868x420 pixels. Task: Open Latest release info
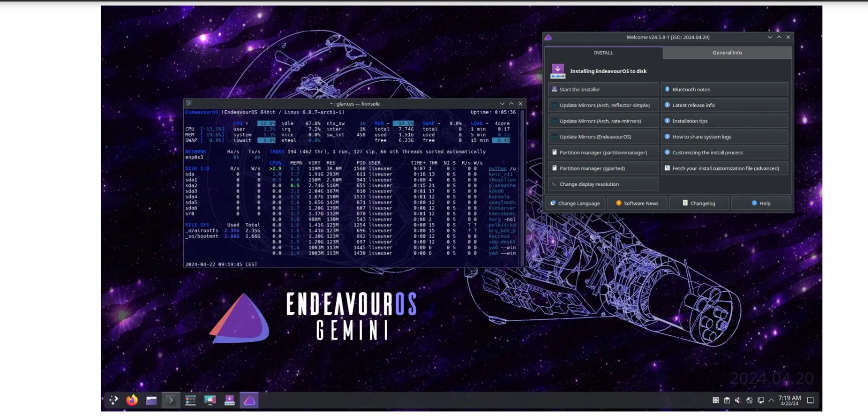[x=724, y=105]
